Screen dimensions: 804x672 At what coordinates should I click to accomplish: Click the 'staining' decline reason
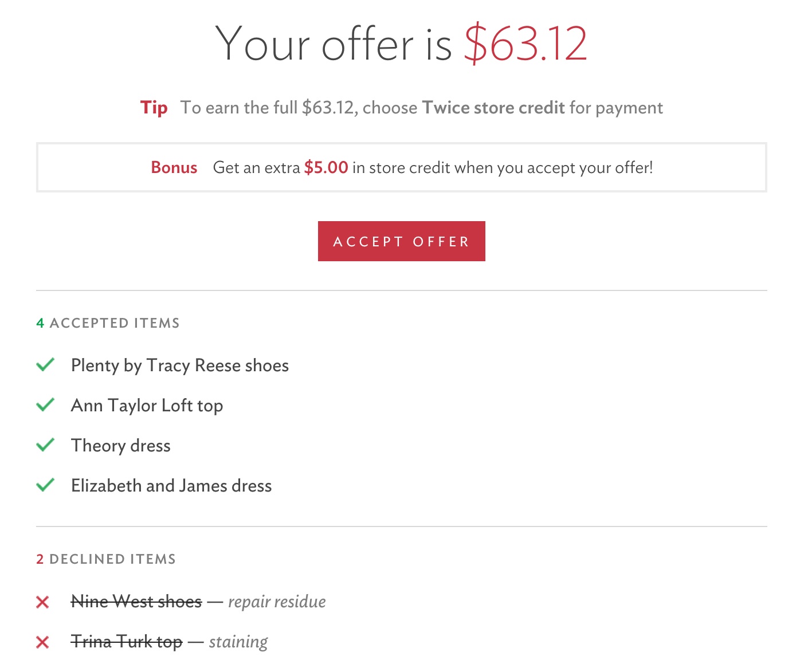coord(238,642)
